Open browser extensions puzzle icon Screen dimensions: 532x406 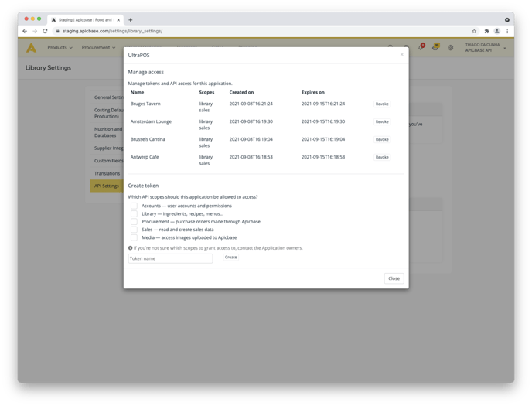(x=486, y=31)
